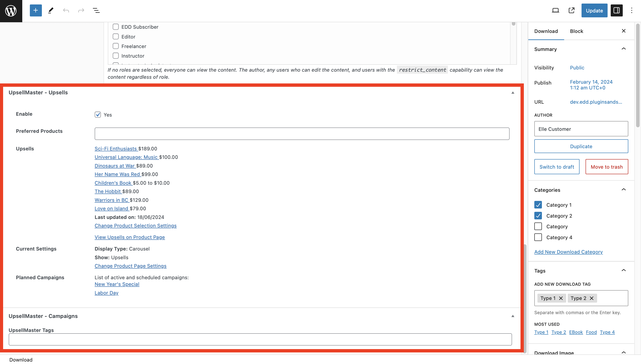Screen dimensions: 641x364
Task: Click the settings sidebar scrollbar
Action: click(x=637, y=75)
